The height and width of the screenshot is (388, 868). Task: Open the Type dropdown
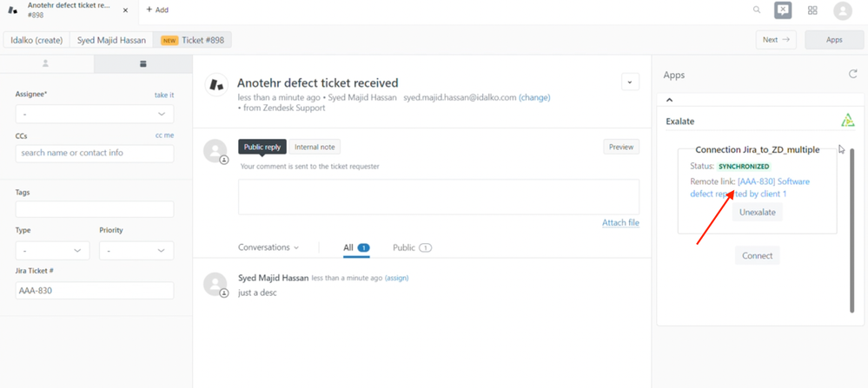[x=53, y=250]
